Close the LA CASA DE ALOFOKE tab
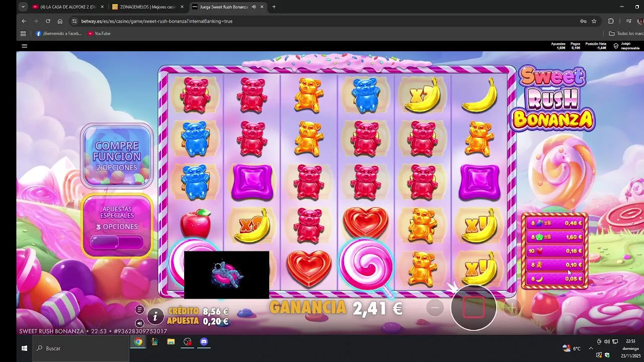644x362 pixels. point(102,7)
